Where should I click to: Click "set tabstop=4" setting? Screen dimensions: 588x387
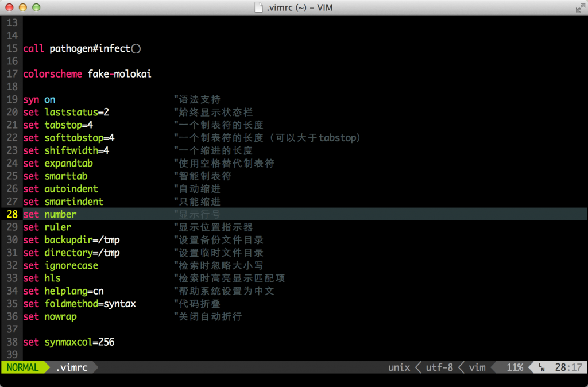(x=58, y=125)
